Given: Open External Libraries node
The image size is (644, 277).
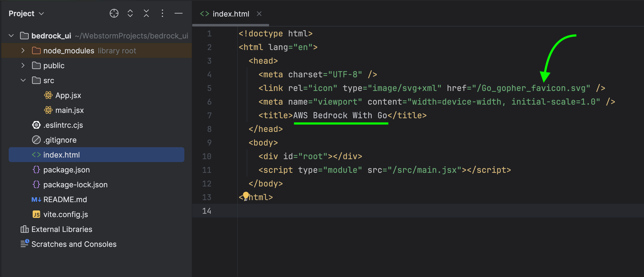Looking at the screenshot, I should point(62,229).
